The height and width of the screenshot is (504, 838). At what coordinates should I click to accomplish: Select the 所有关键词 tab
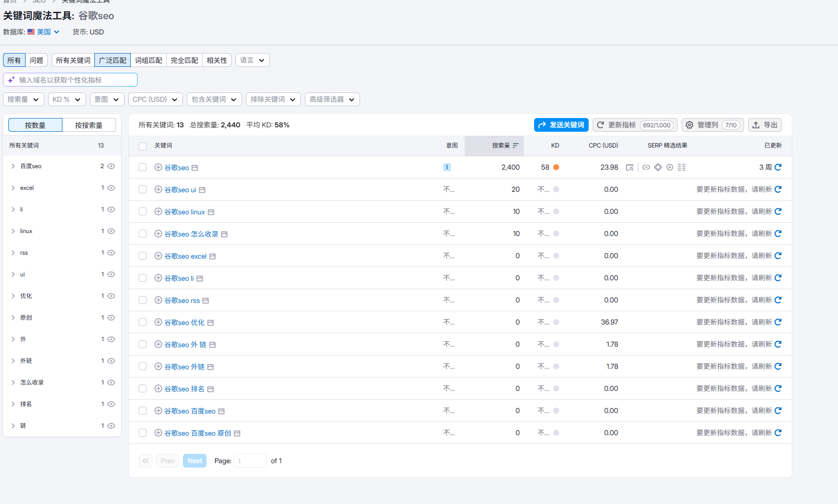[x=73, y=60]
